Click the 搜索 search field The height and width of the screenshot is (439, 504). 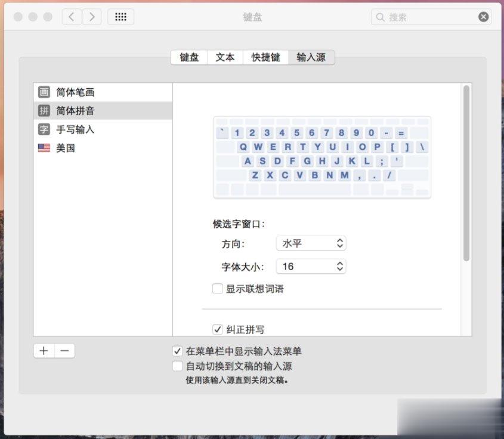coord(431,17)
